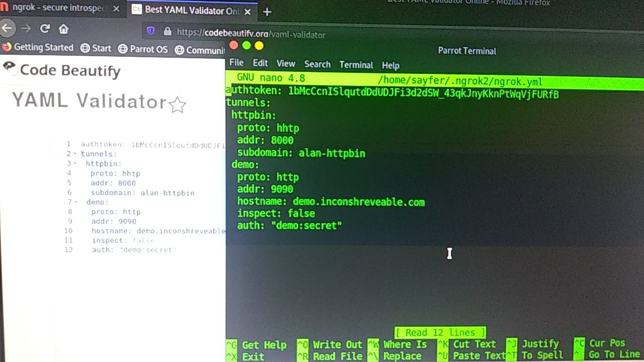Click the green dot of Parrot Terminal
644x362 pixels.
tap(247, 46)
